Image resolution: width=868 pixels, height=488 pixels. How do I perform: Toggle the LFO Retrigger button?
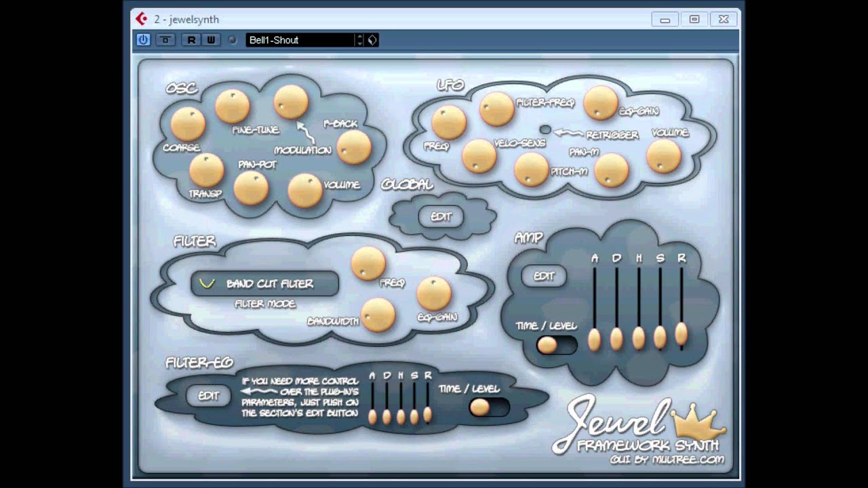click(545, 129)
